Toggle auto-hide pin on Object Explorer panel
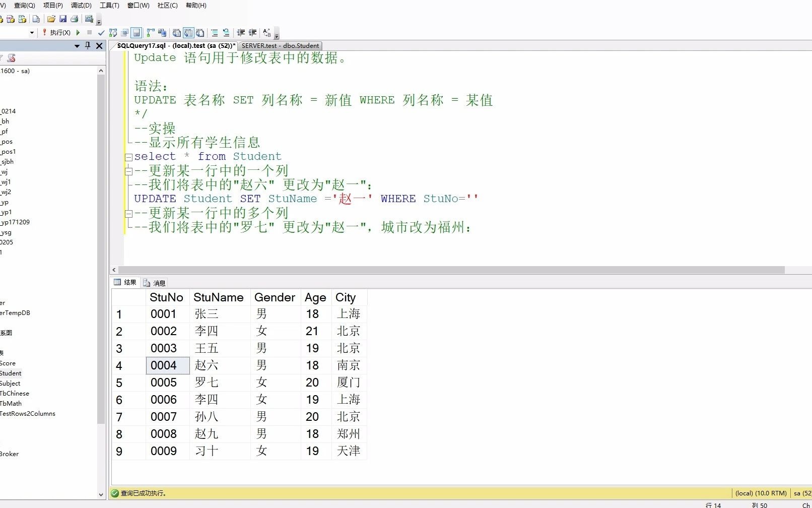Image resolution: width=812 pixels, height=508 pixels. pos(88,45)
